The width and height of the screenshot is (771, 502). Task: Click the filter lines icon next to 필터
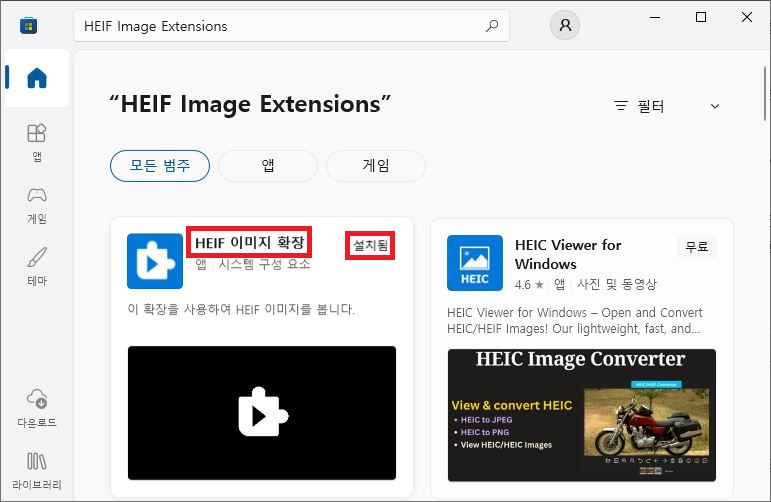(x=621, y=106)
